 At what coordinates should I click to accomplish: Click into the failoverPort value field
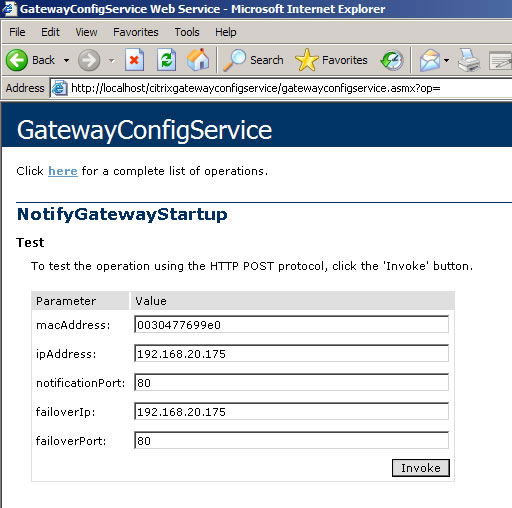(x=291, y=440)
